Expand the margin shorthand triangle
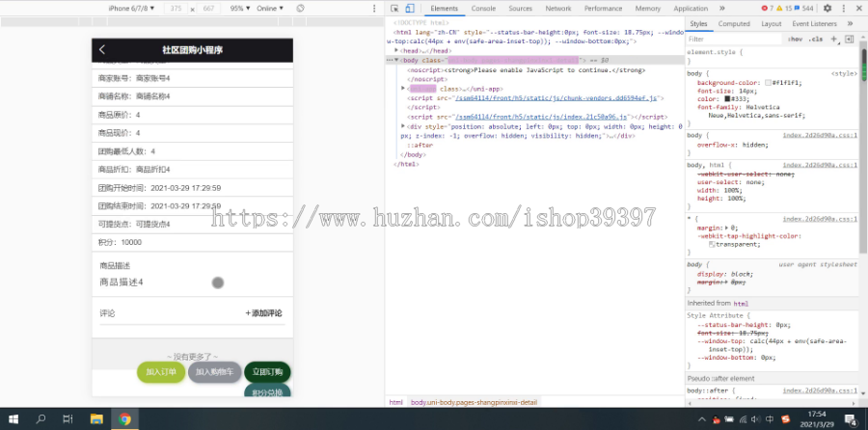Image resolution: width=868 pixels, height=430 pixels. click(727, 228)
